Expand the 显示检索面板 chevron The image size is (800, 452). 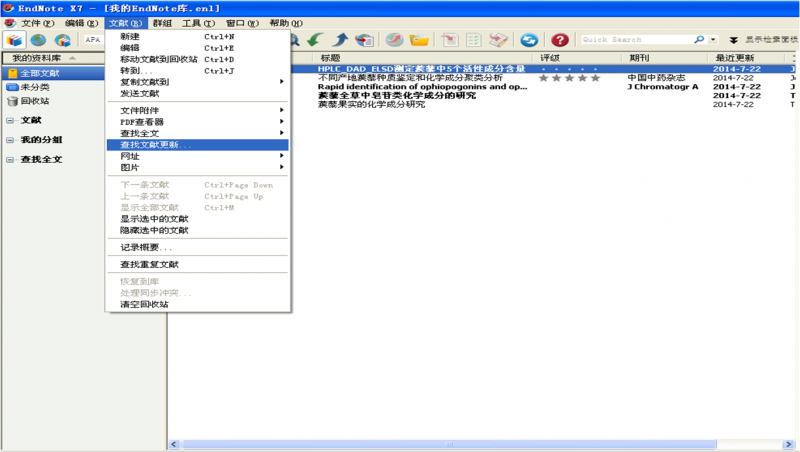[x=733, y=40]
